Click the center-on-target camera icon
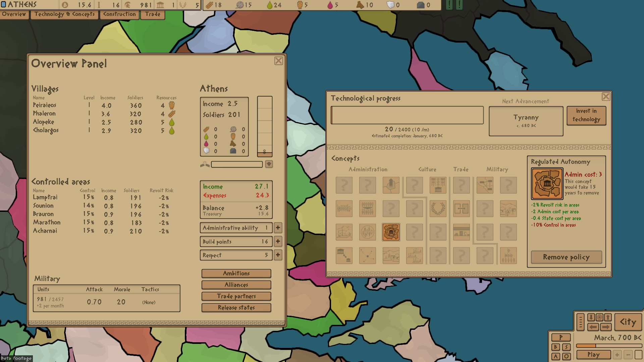 (x=599, y=317)
